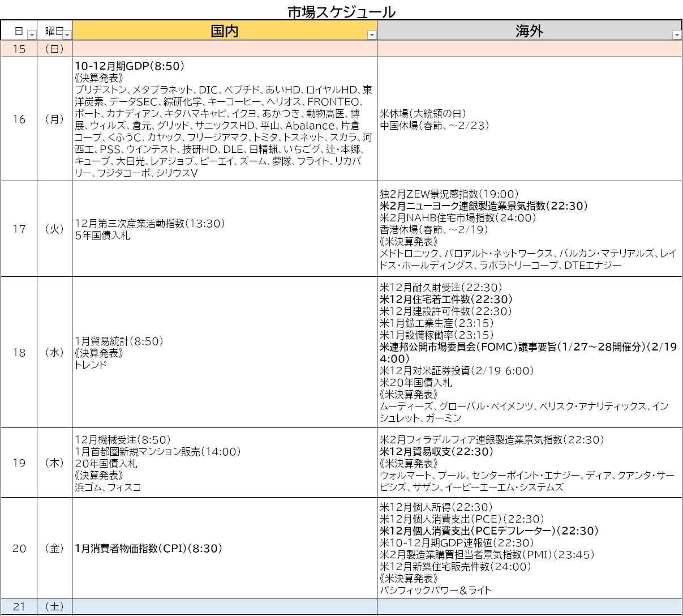The width and height of the screenshot is (683, 616).
Task: Click the 海外 header cell label
Action: click(x=529, y=31)
